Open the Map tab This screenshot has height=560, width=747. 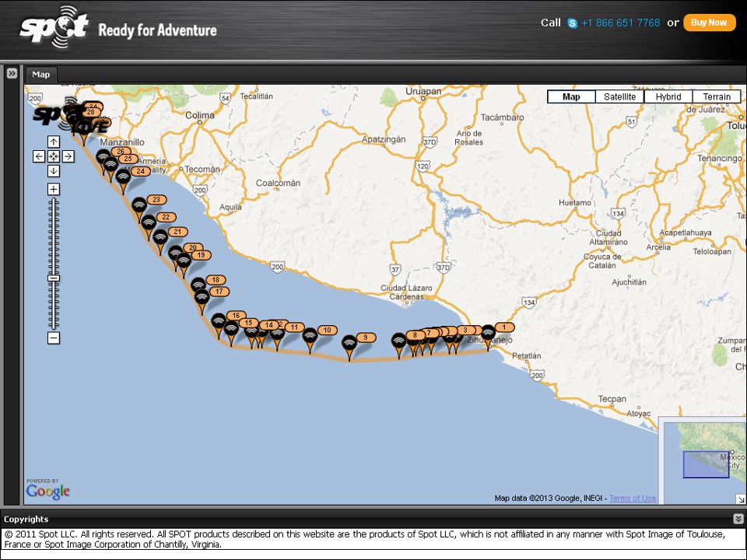[x=40, y=75]
